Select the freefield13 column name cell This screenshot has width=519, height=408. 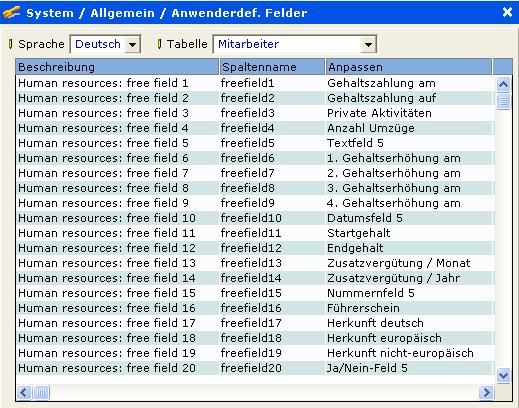coord(272,263)
